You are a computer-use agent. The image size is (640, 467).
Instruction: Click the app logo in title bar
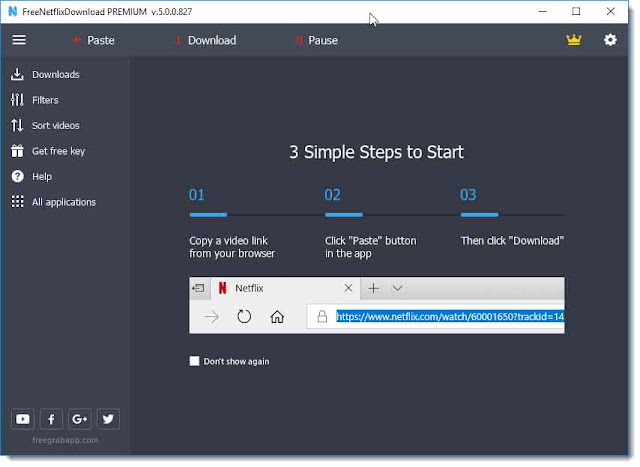(13, 11)
